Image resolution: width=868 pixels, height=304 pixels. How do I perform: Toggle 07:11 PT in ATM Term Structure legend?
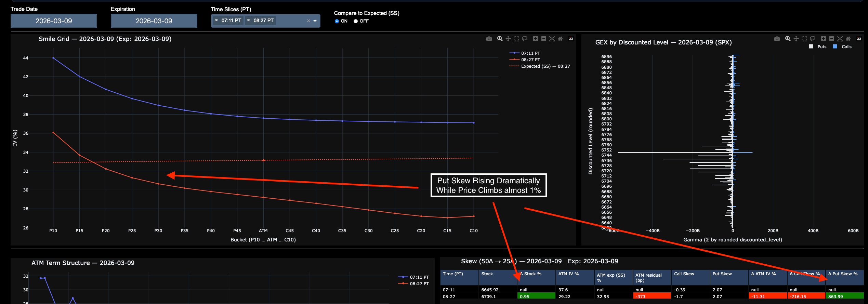tap(413, 277)
